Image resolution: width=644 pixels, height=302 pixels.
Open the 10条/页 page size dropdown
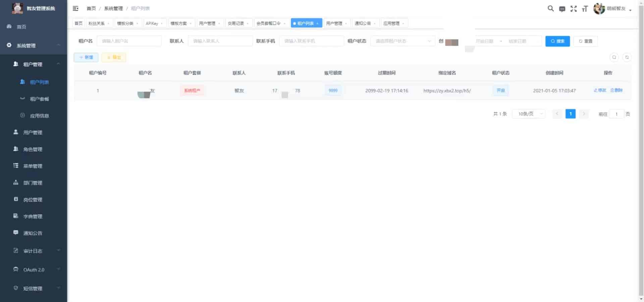[528, 114]
